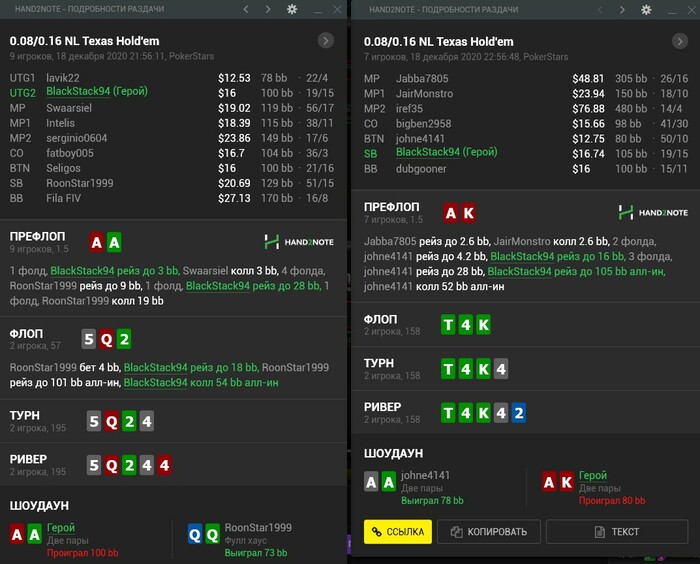Select player Intelis
This screenshot has width=700, height=564.
pos(60,123)
